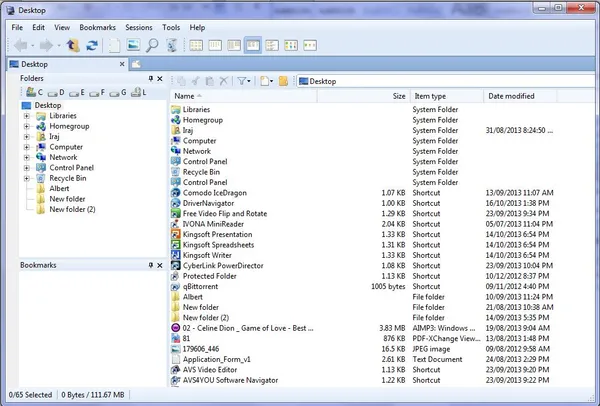Screen dimensions: 600x406
Task: Expand Network in the folder tree
Action: tap(27, 157)
